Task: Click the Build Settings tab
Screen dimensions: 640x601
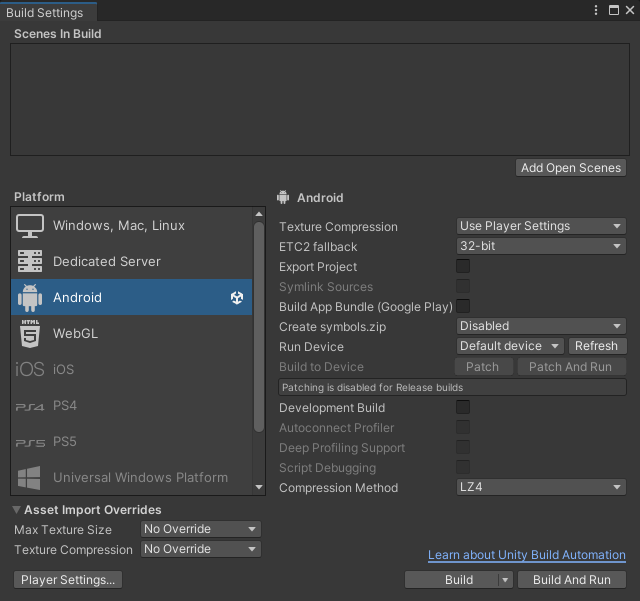Action: [x=45, y=13]
